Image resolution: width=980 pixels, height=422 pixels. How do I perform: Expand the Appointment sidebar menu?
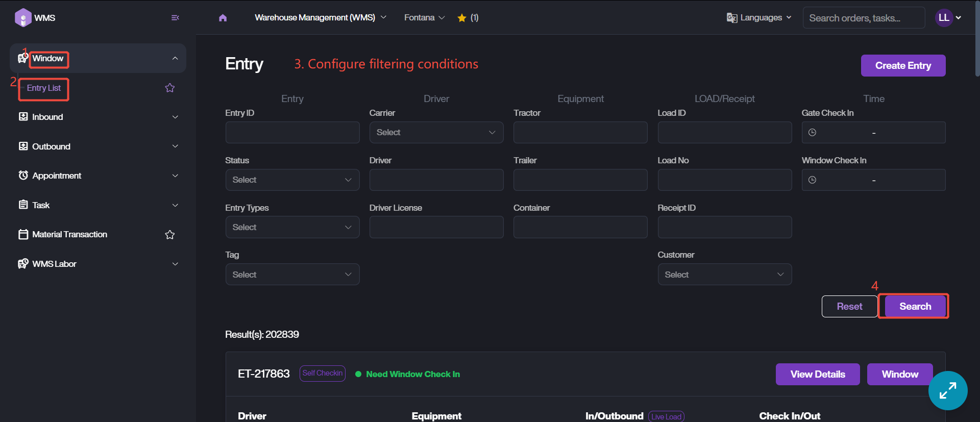(x=97, y=176)
